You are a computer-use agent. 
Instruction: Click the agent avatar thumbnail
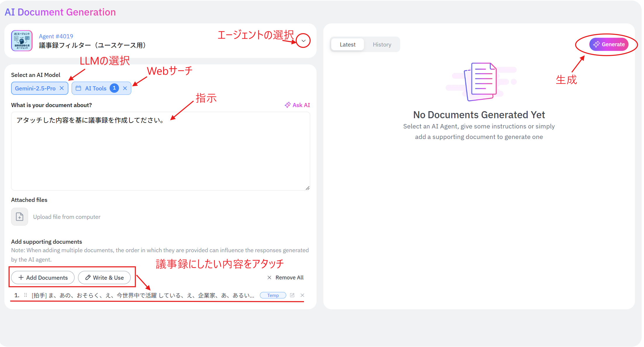22,41
